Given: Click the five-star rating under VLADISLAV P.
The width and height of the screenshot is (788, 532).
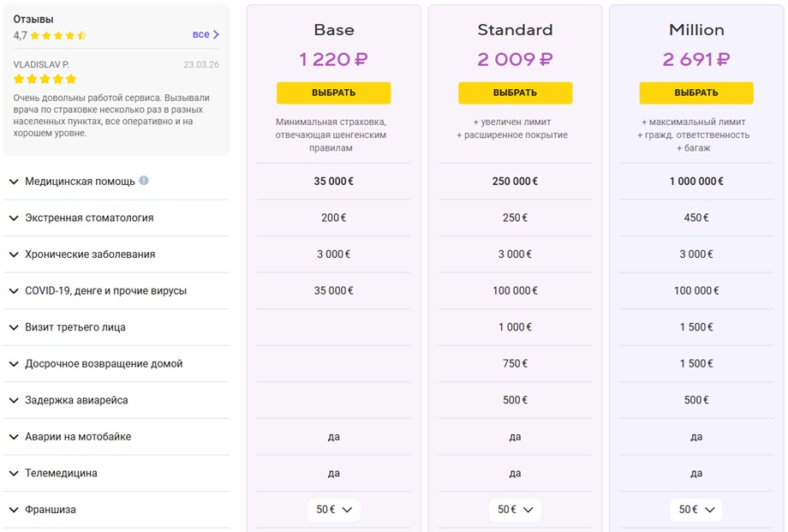Looking at the screenshot, I should [x=45, y=79].
